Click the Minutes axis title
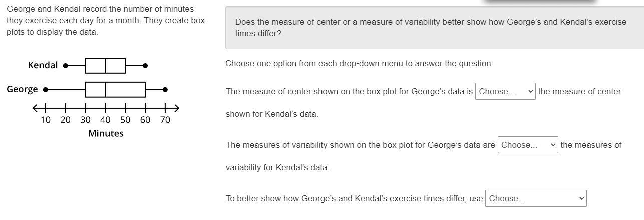 106,133
